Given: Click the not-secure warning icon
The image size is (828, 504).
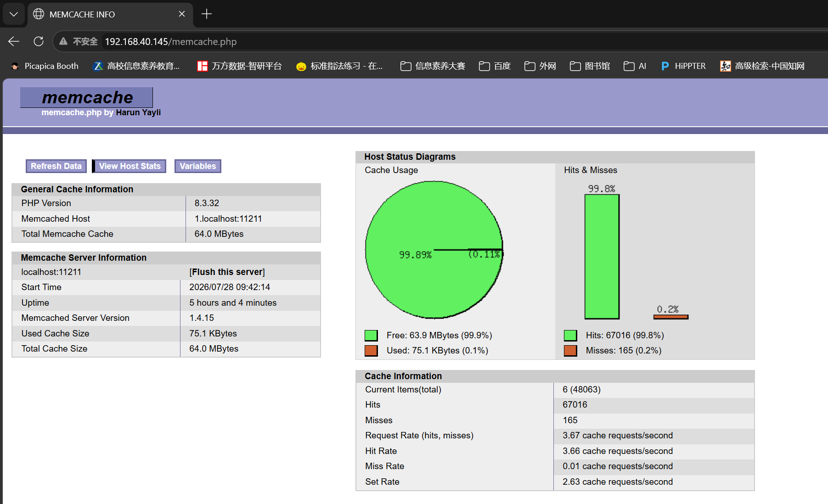Looking at the screenshot, I should pos(63,41).
